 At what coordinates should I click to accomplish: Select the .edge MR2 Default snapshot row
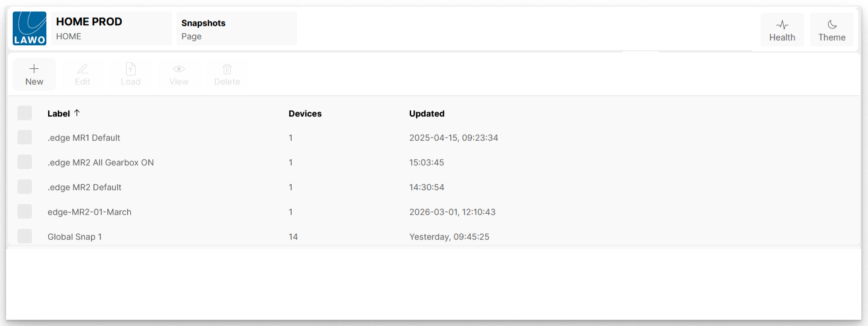click(x=84, y=187)
